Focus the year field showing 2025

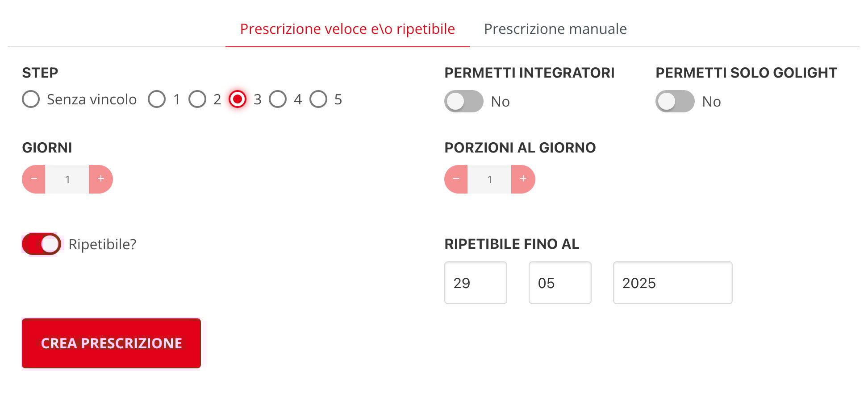click(x=673, y=283)
